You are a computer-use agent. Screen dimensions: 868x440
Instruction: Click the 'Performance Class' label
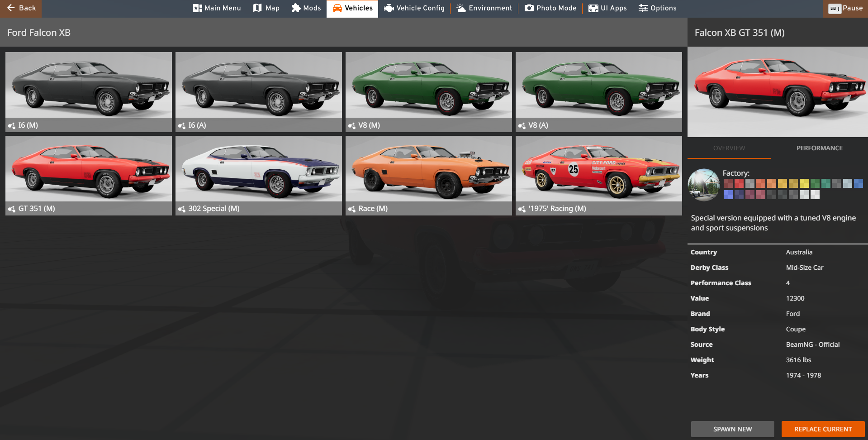[721, 283]
